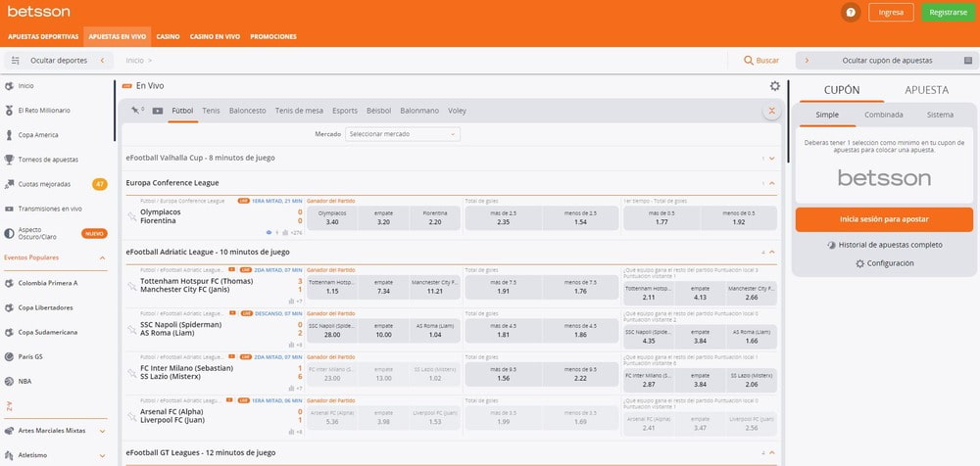
Task: Toggle 'más de 9.5' odds 1.56
Action: tap(503, 374)
